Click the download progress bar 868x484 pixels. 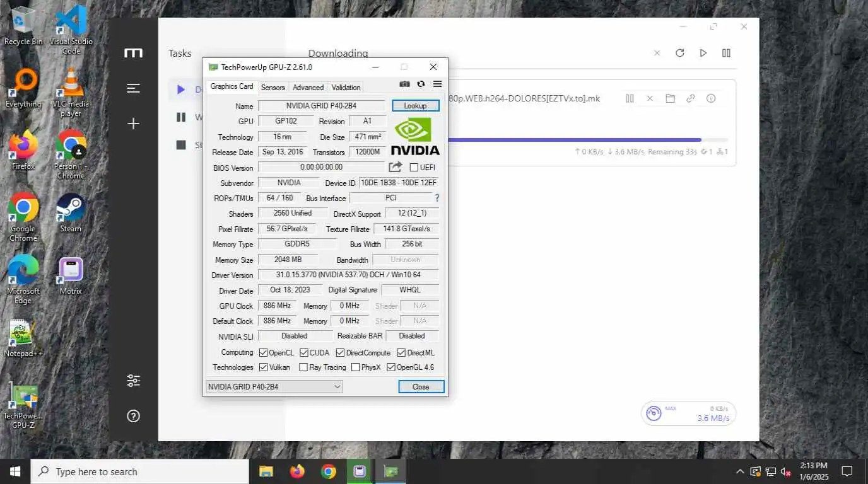pos(587,140)
